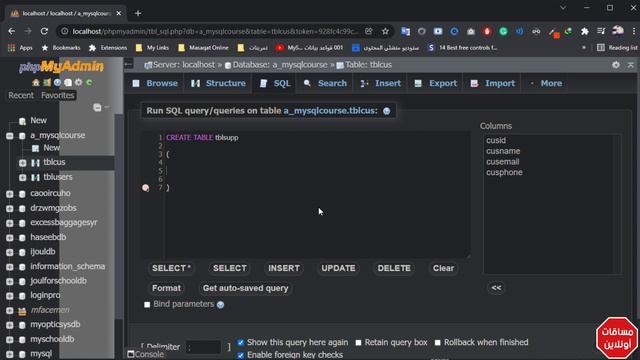Expand drzwmgzobs database
Screen dimensions: 640x360
tap(10, 209)
